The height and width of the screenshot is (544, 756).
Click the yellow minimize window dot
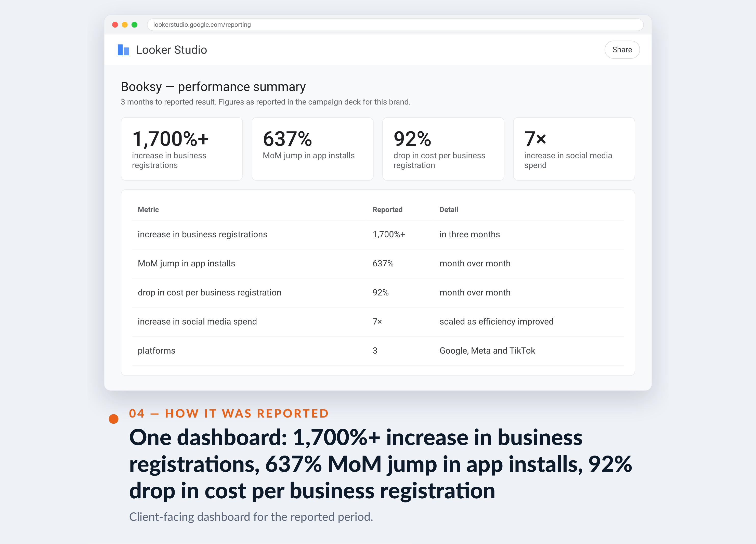click(125, 25)
